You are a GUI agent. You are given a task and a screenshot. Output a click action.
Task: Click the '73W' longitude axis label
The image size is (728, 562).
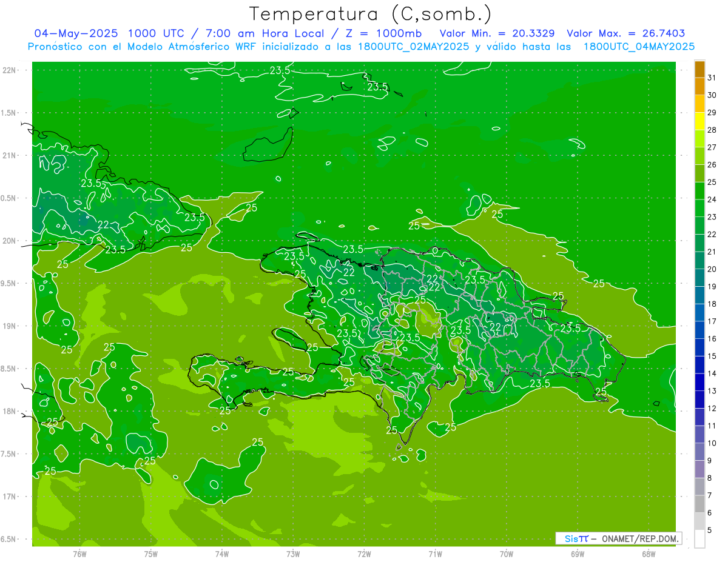(x=293, y=554)
